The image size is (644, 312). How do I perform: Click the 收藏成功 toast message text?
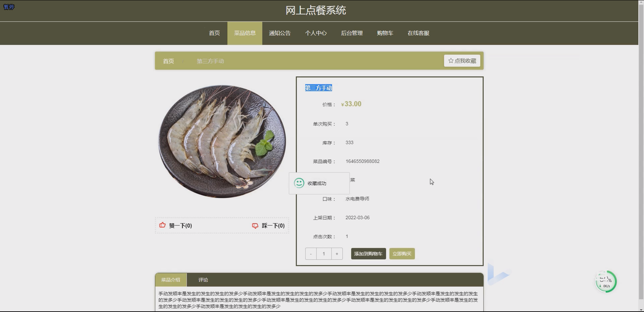(317, 183)
